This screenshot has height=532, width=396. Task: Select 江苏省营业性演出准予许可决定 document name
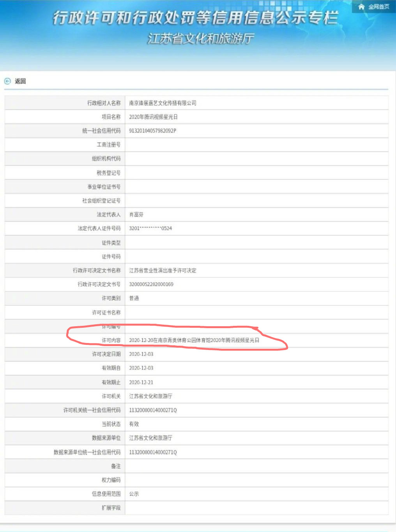163,270
